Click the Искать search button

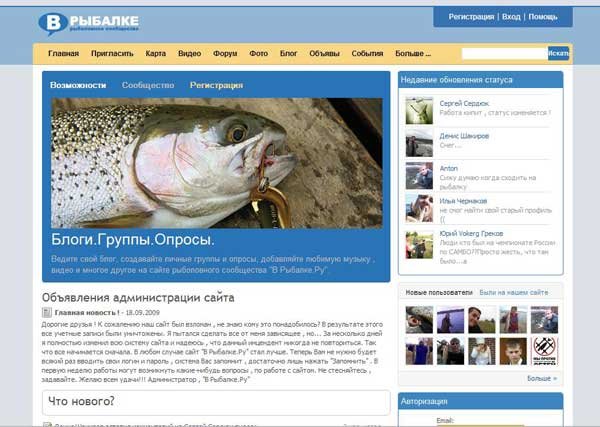pos(558,54)
